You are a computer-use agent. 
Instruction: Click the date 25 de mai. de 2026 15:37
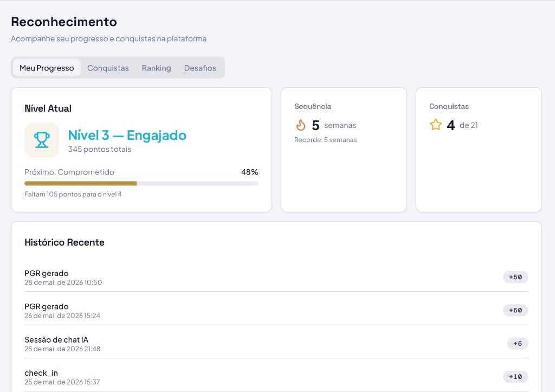tap(62, 382)
